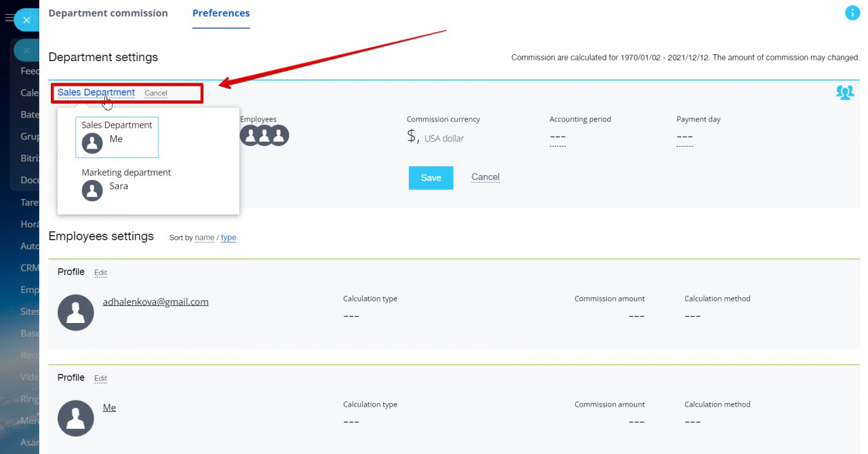Click the Employees avatars cluster
Viewport: 868px width, 454px height.
[x=264, y=136]
